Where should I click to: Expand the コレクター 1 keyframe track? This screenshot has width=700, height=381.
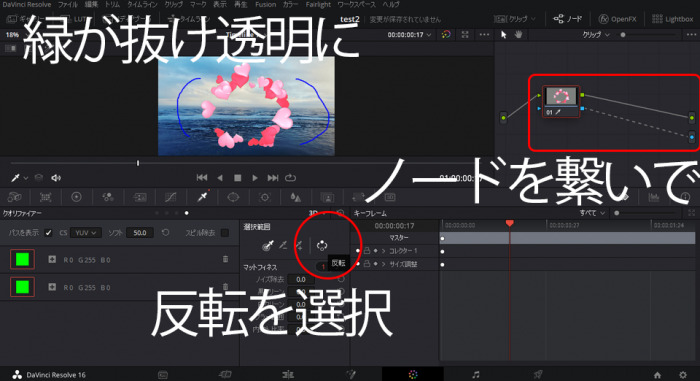pyautogui.click(x=383, y=251)
